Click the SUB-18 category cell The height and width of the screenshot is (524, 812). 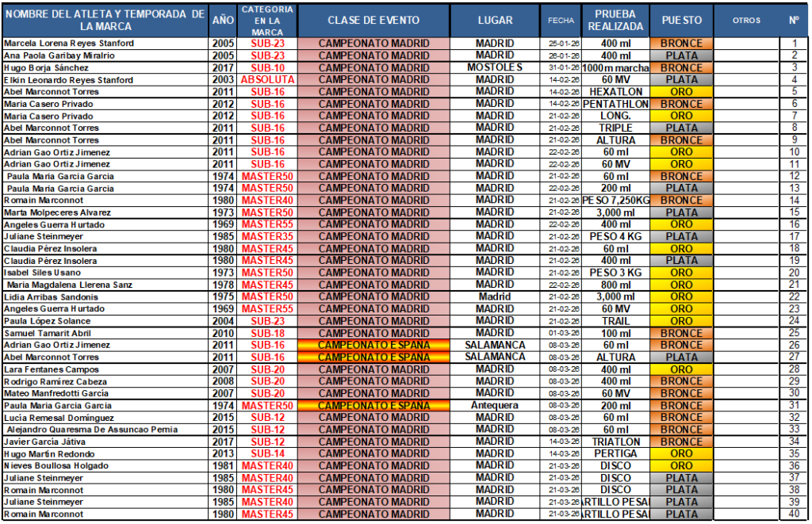[267, 333]
